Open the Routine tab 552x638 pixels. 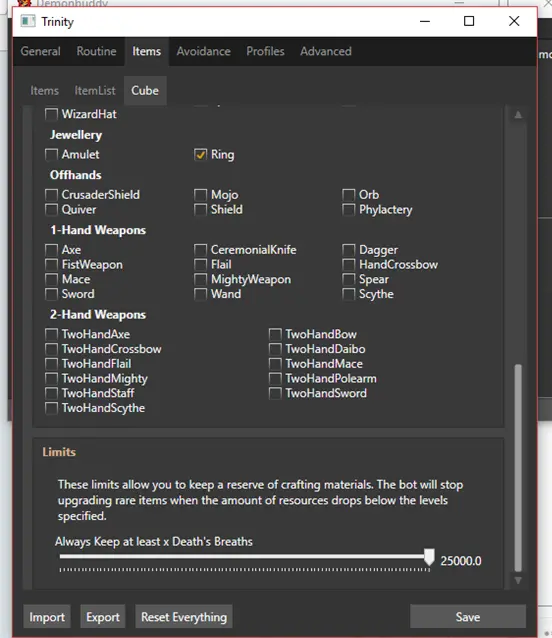(x=96, y=51)
